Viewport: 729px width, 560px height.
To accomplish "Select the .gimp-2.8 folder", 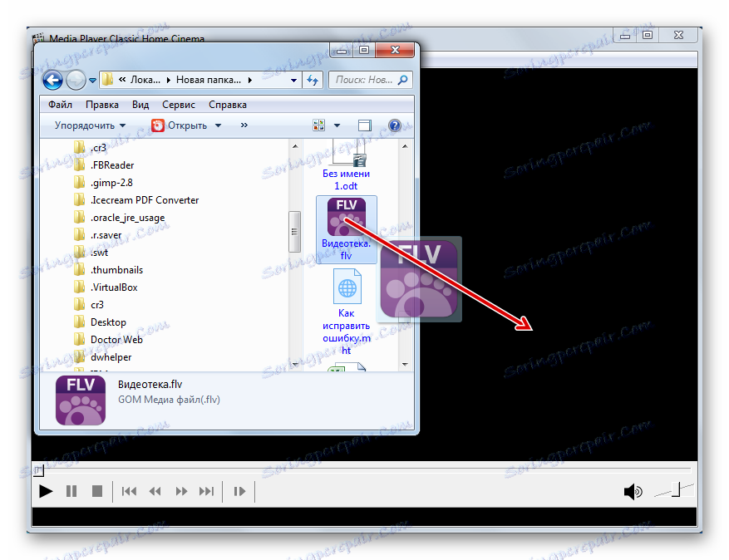I will (x=111, y=183).
